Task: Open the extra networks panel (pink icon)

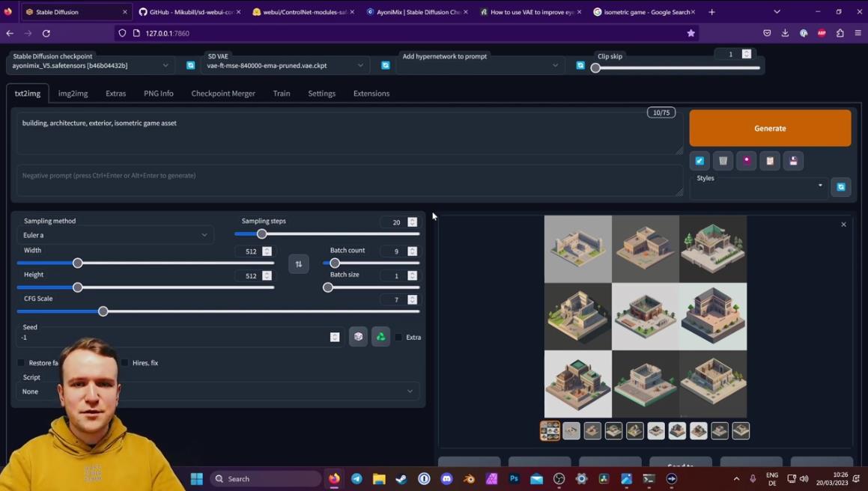Action: (x=746, y=160)
